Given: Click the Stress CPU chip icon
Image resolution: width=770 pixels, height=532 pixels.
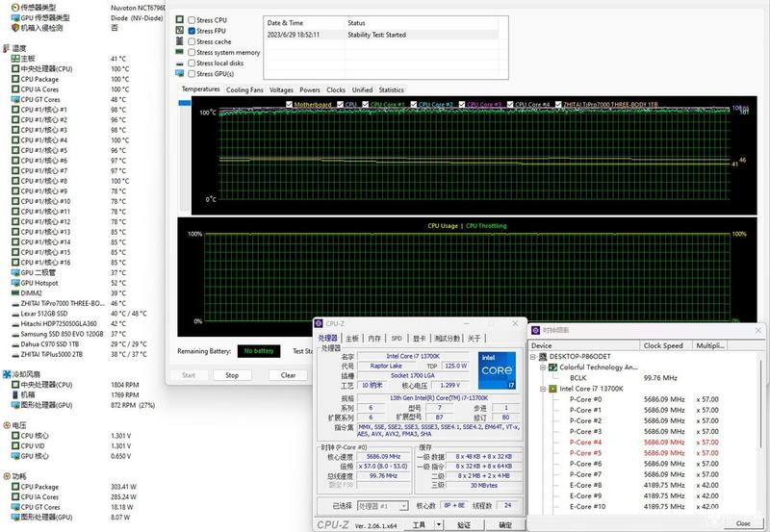Looking at the screenshot, I should click(180, 19).
